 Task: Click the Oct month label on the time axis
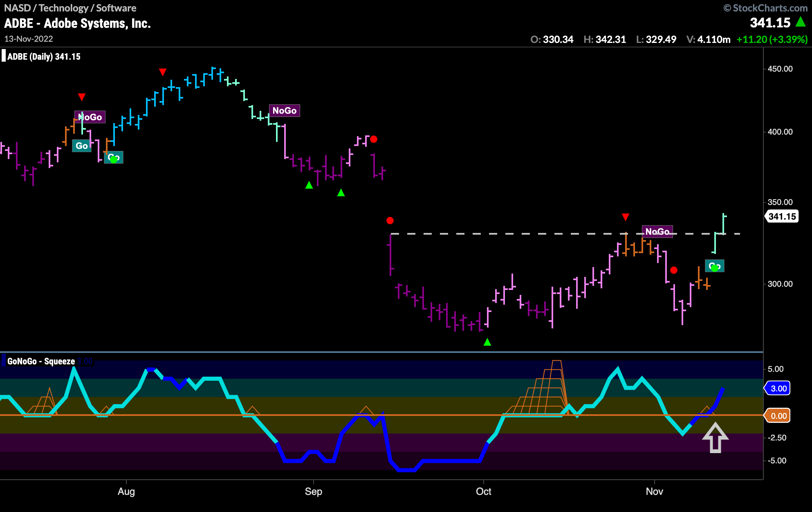484,492
